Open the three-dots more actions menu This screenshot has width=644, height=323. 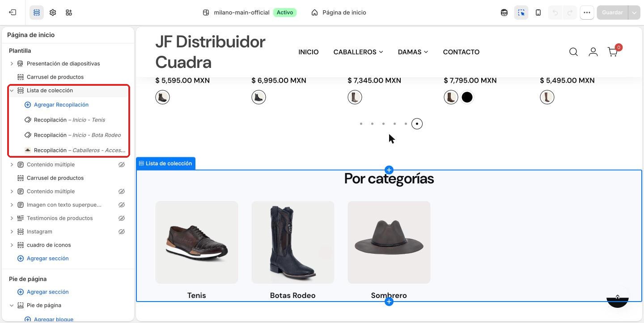[587, 13]
